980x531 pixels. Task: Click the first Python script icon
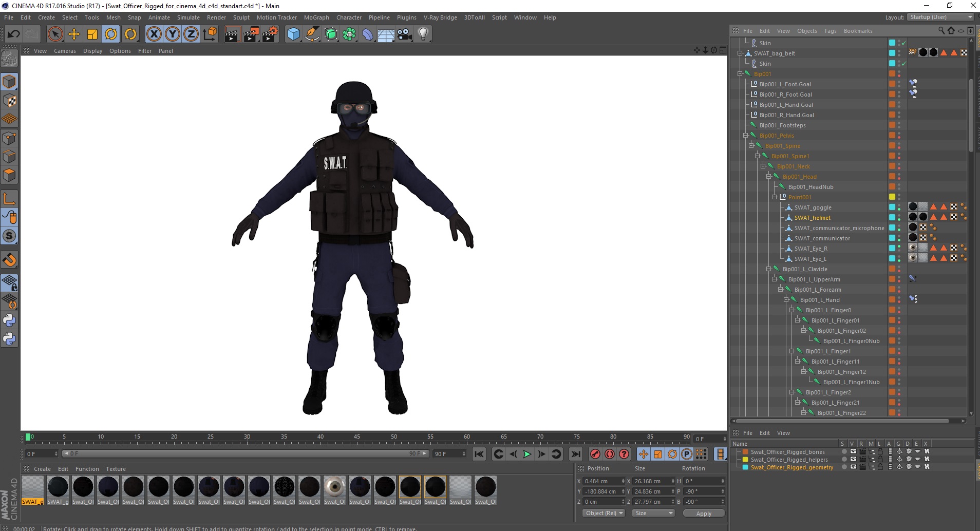(x=10, y=320)
